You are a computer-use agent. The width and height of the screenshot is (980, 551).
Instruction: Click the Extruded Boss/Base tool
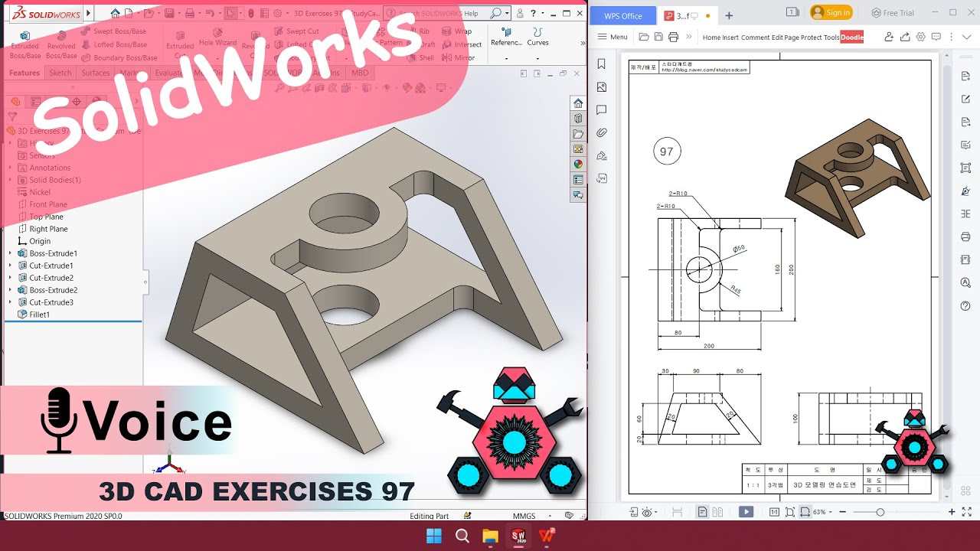pyautogui.click(x=25, y=44)
